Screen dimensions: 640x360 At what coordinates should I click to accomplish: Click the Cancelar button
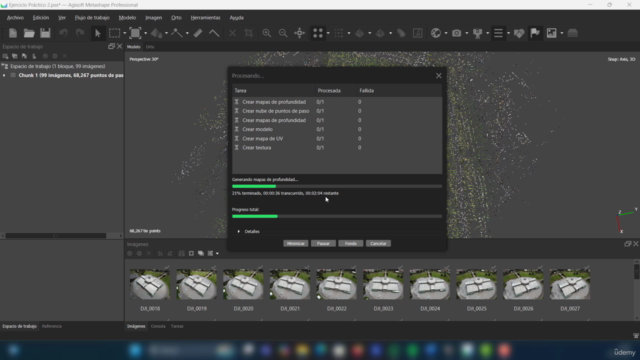point(378,243)
